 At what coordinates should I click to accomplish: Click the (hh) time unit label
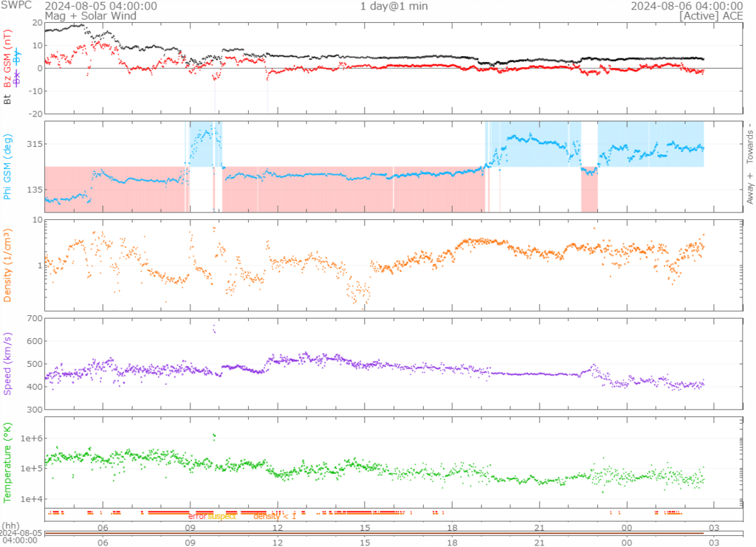click(x=10, y=526)
